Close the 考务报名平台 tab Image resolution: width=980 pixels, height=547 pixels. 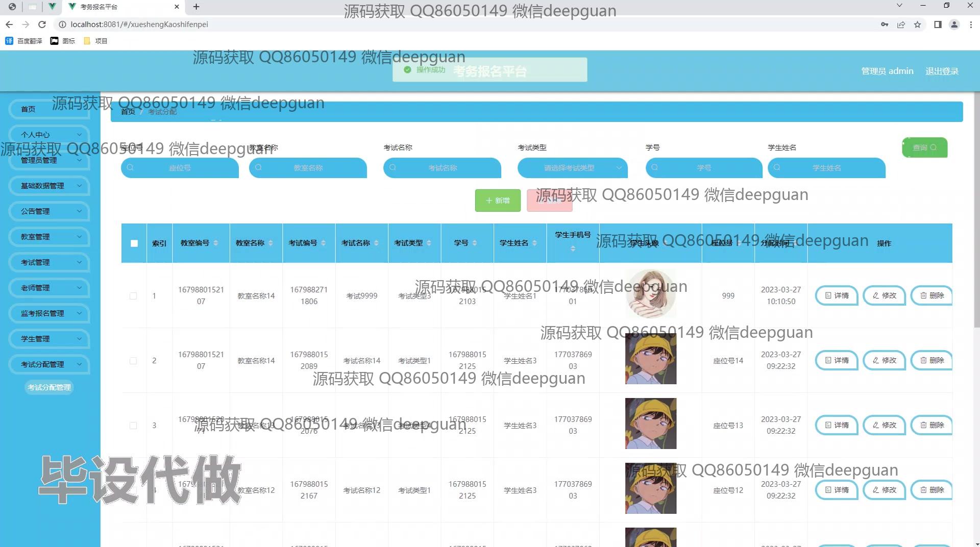(x=177, y=7)
